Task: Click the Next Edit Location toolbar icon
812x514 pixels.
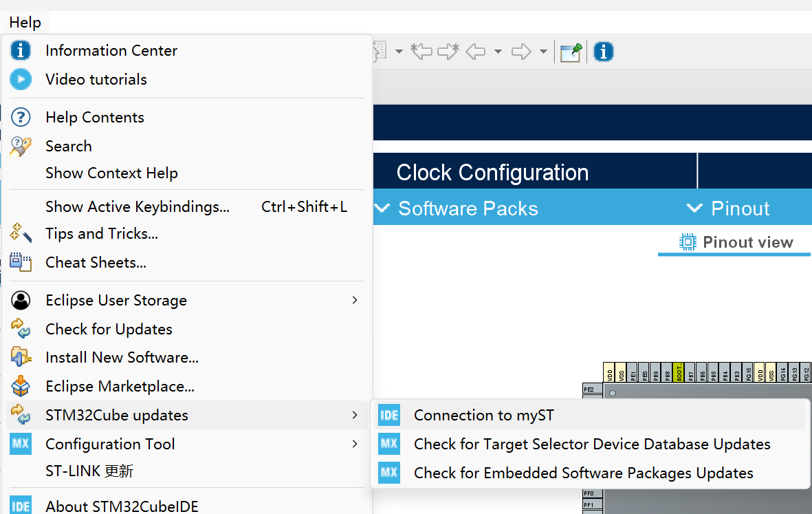Action: click(448, 51)
